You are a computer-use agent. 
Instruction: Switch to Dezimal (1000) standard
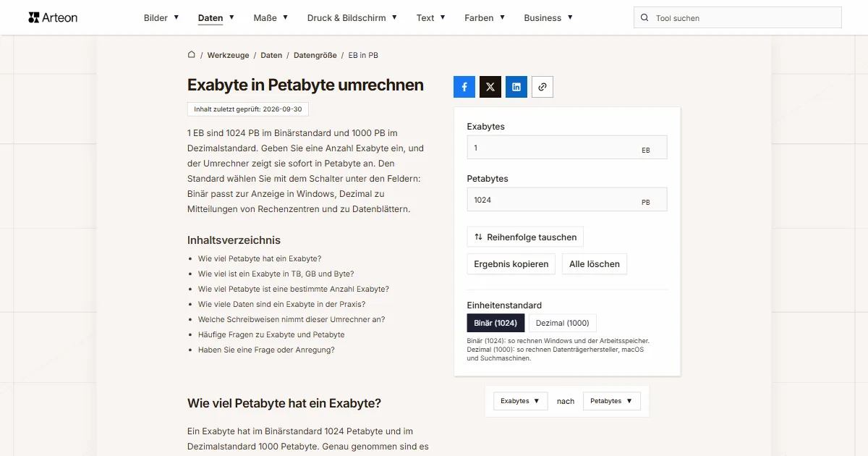point(563,323)
